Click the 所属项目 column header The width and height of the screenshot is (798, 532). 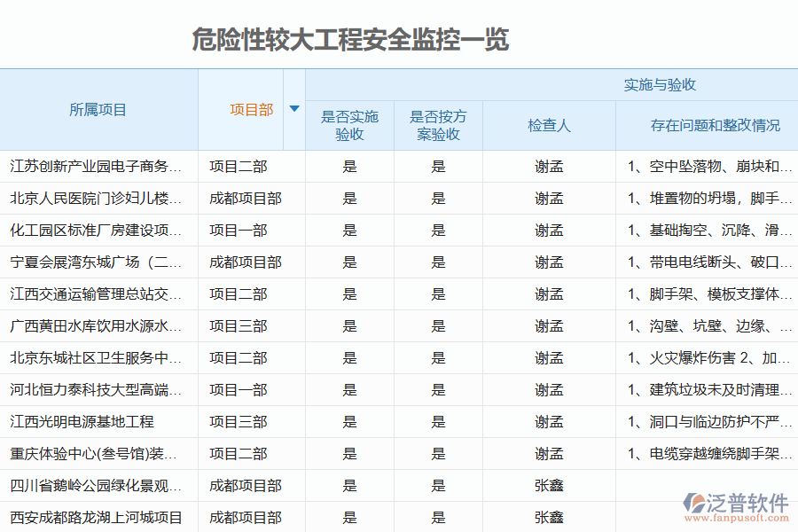click(98, 109)
